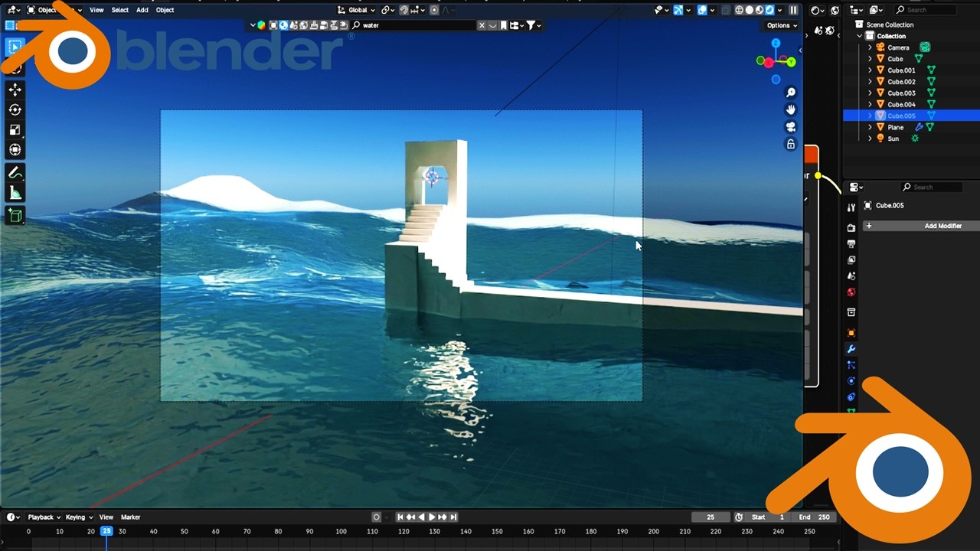This screenshot has width=980, height=551.
Task: Open the viewport shading options dropdown
Action: (x=780, y=10)
